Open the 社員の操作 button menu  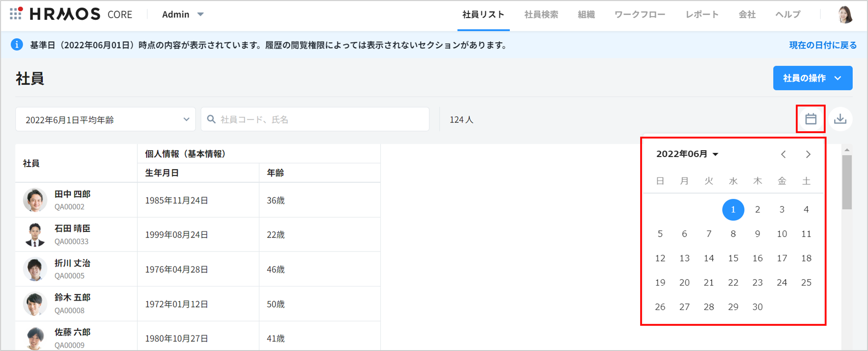point(812,78)
